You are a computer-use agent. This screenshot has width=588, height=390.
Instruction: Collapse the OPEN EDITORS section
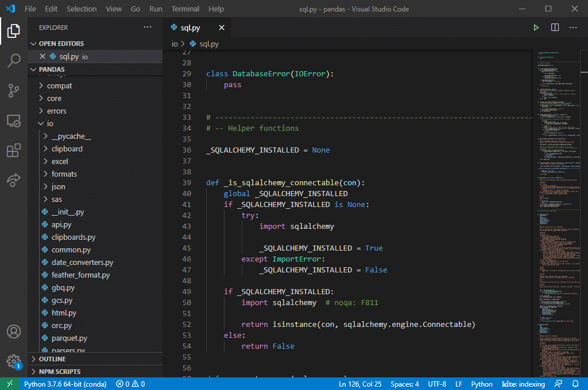(33, 43)
